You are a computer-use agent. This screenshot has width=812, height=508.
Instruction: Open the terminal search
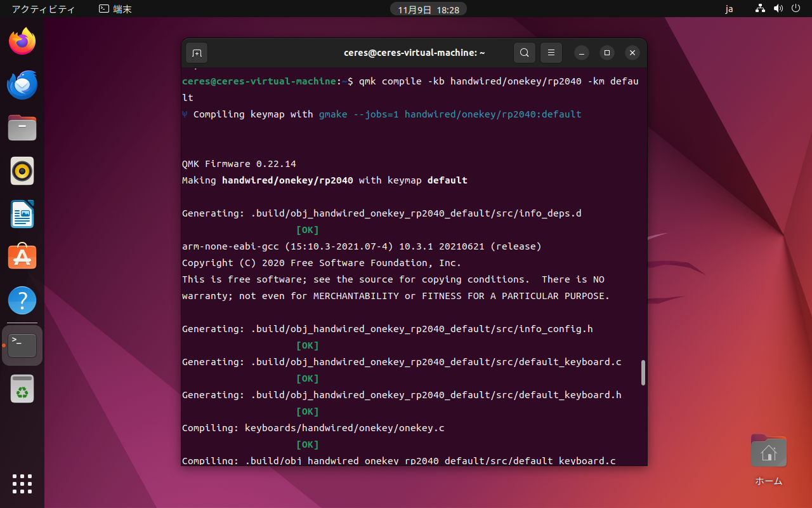pos(525,53)
